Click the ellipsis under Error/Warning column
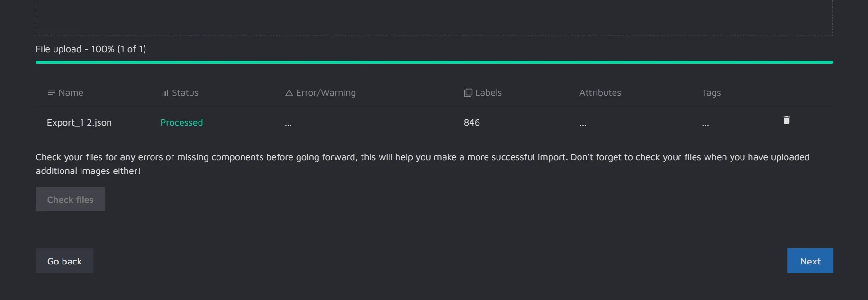868x300 pixels. [x=288, y=124]
